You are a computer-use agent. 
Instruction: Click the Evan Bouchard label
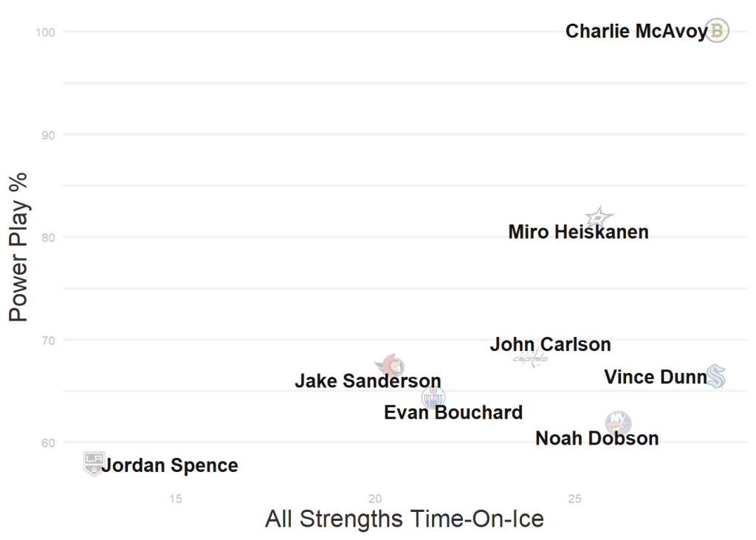coord(453,412)
